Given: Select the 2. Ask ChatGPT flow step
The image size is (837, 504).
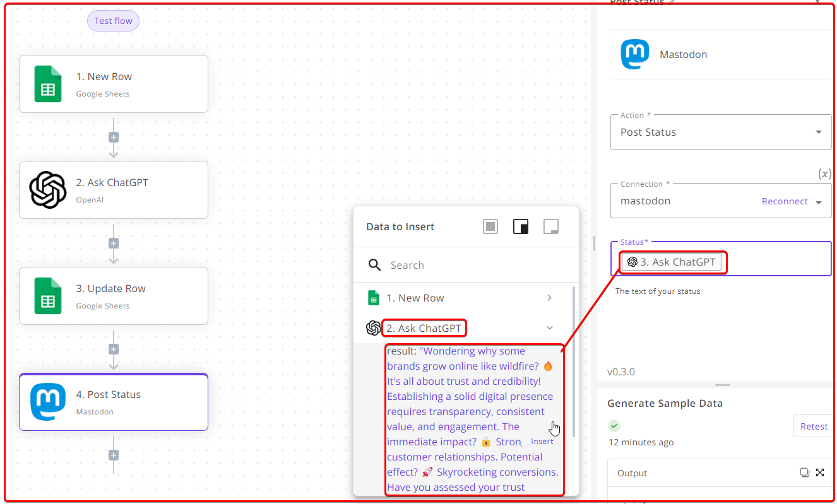Looking at the screenshot, I should click(114, 189).
